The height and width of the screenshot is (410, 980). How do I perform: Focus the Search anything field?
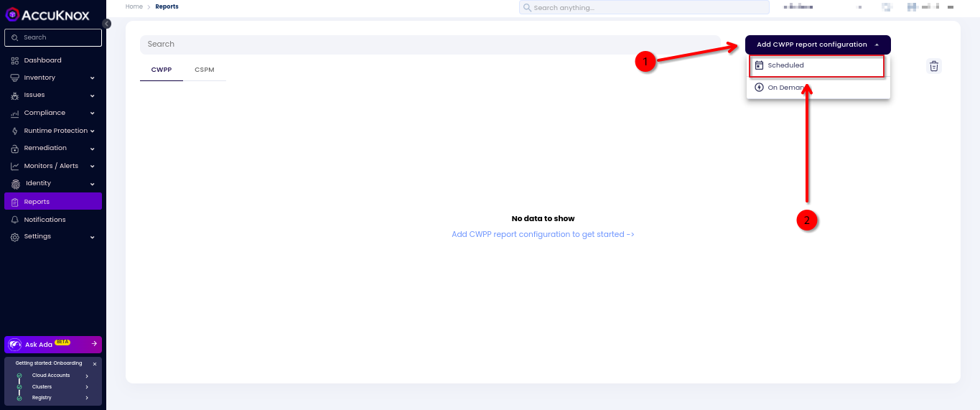click(x=644, y=7)
